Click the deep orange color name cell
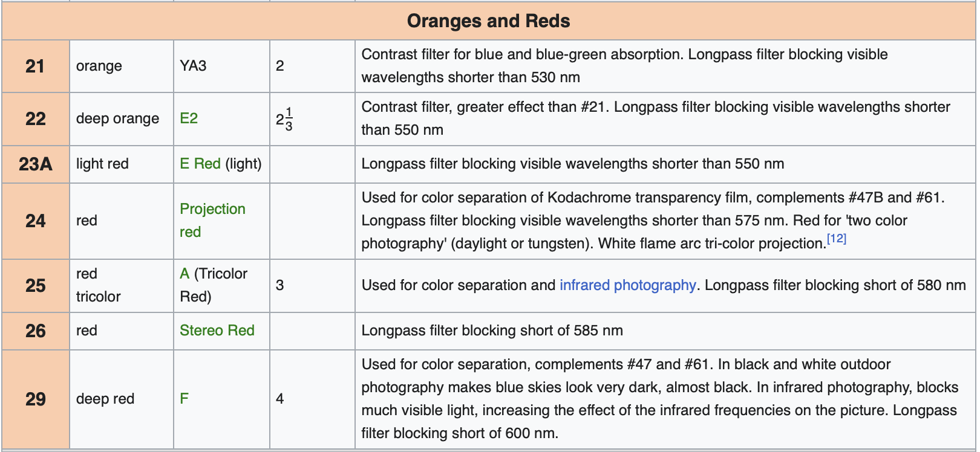 tap(122, 119)
